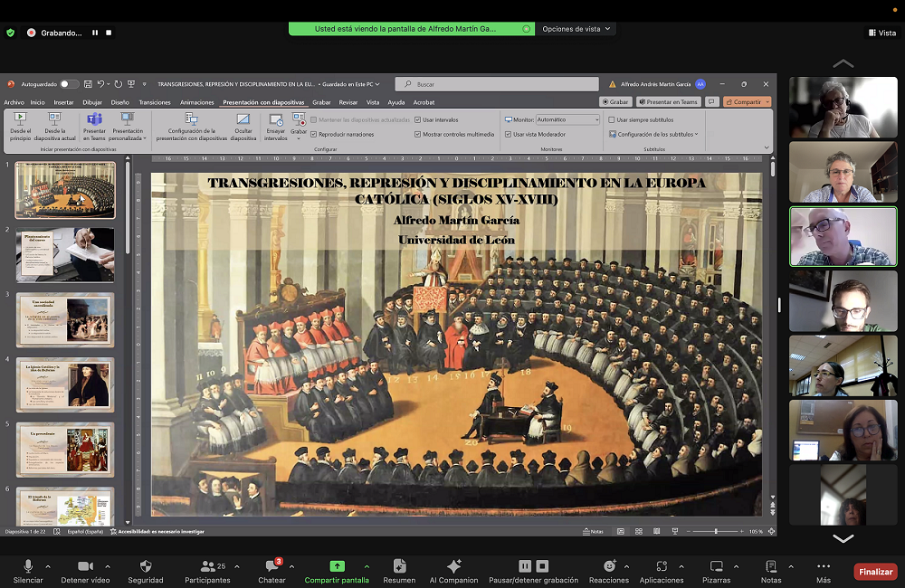The image size is (905, 588).
Task: Open Configuración de la presentación con diapositivas
Action: tap(192, 127)
